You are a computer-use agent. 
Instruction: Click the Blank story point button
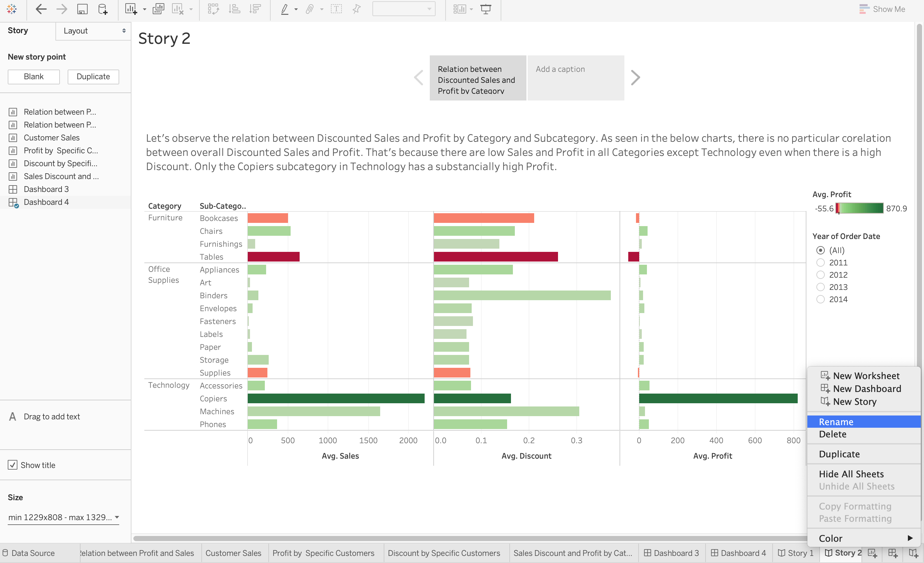34,76
